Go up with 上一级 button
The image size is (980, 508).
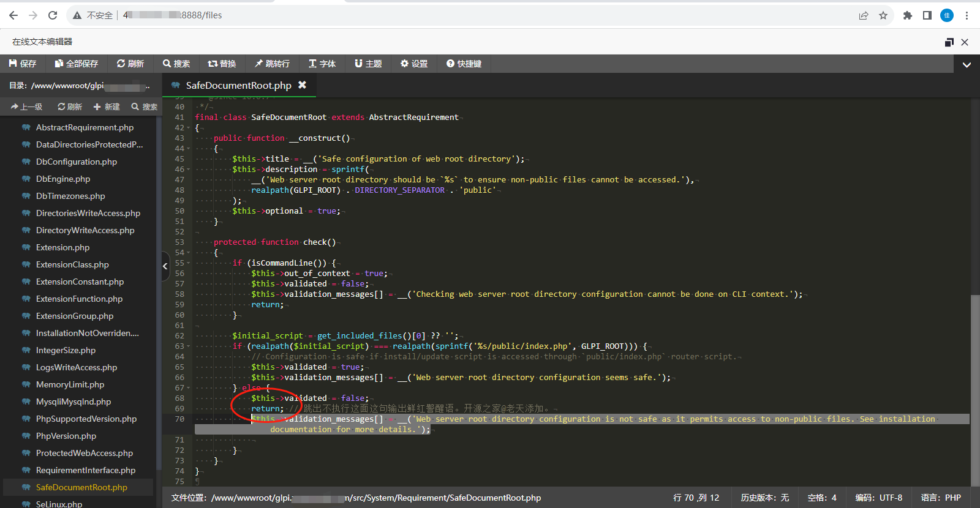click(x=26, y=106)
